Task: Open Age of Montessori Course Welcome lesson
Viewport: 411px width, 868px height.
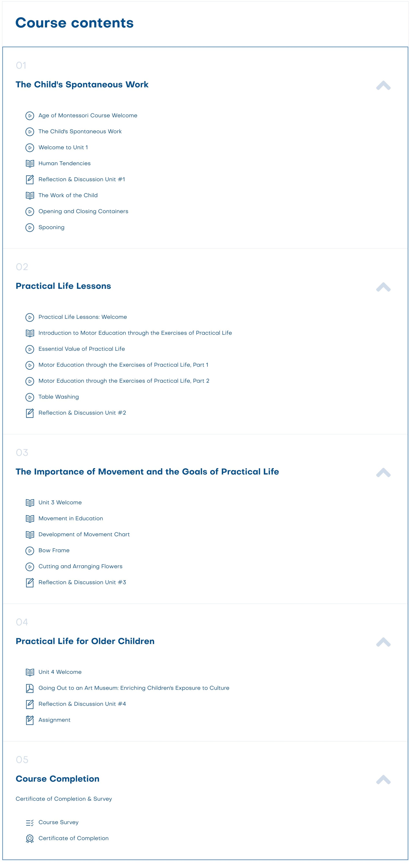Action: [x=88, y=116]
